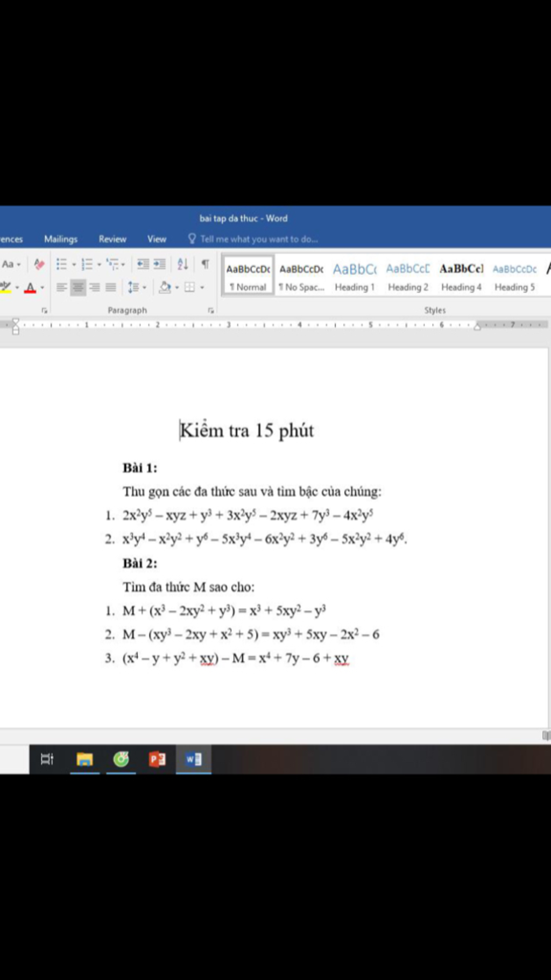Open PowerPoint from the taskbar
Viewport: 551px width, 980px height.
pyautogui.click(x=157, y=759)
